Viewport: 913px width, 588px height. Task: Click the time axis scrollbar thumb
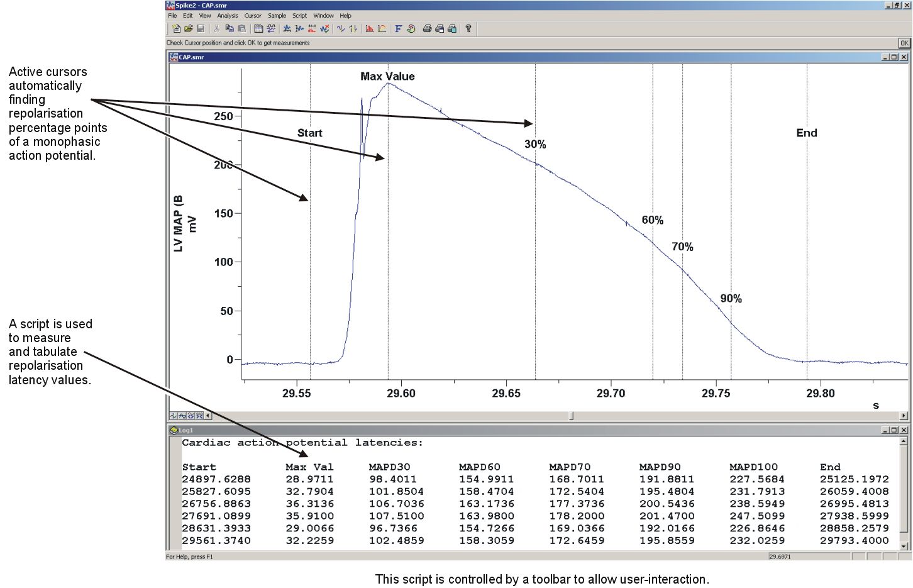572,416
